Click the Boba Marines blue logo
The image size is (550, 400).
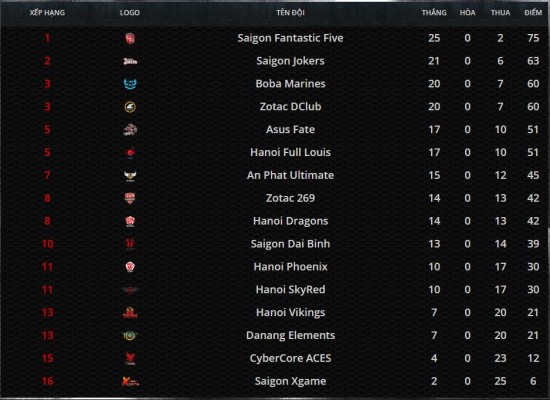(x=130, y=84)
